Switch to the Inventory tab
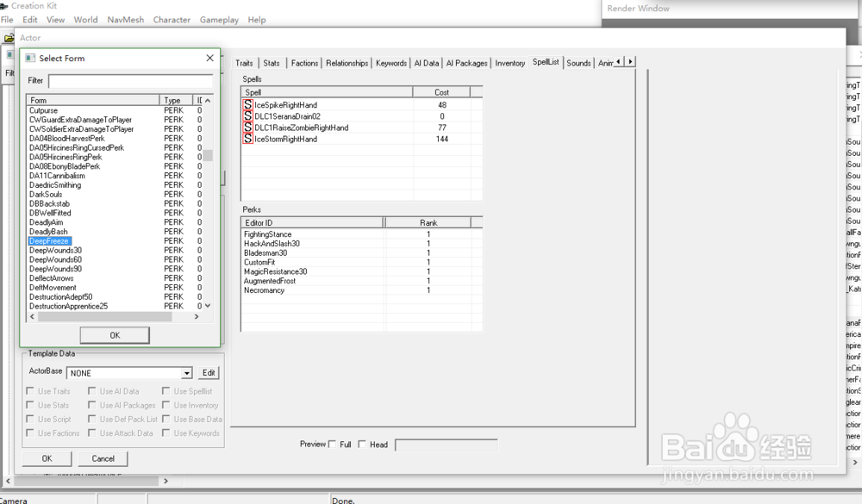862x504 pixels. (x=509, y=63)
